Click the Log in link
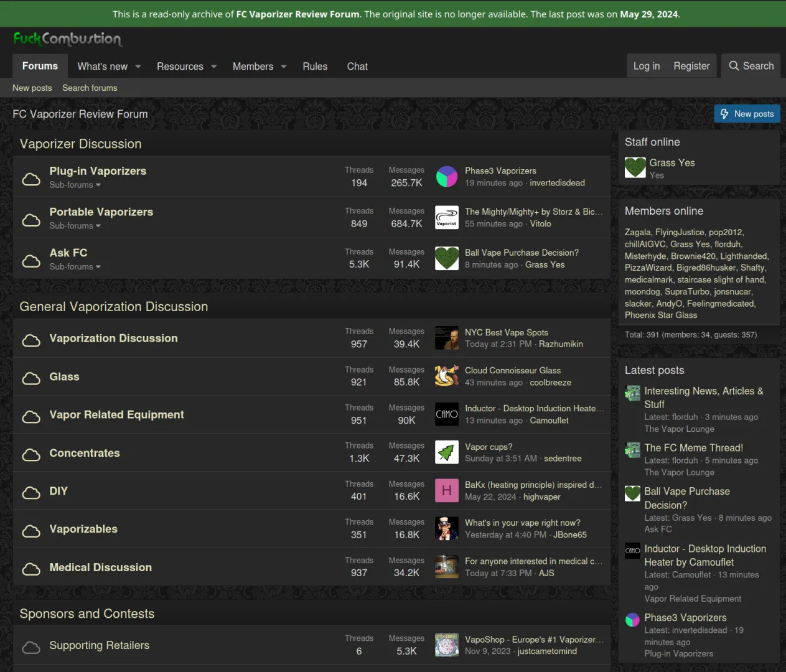Screen dimensions: 786x672 (646, 66)
